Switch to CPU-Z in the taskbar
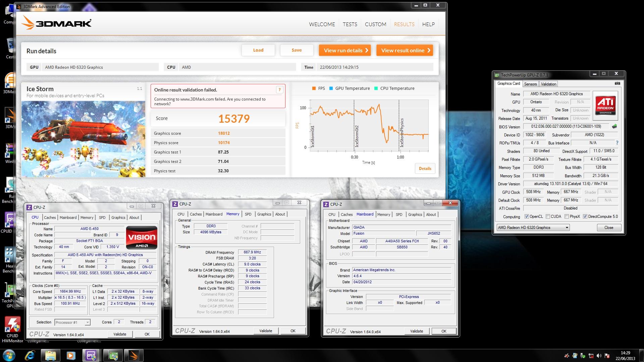The image size is (644, 362). point(91,355)
